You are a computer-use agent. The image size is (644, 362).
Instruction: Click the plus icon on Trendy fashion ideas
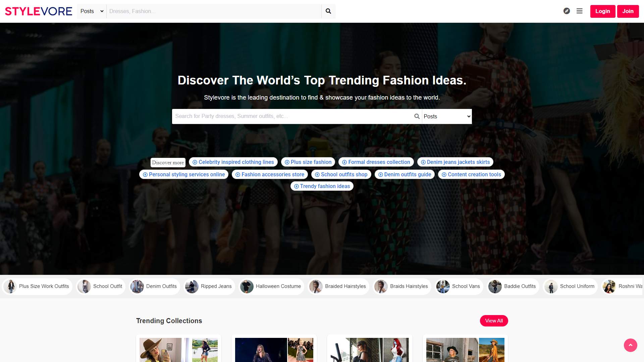pos(296,186)
